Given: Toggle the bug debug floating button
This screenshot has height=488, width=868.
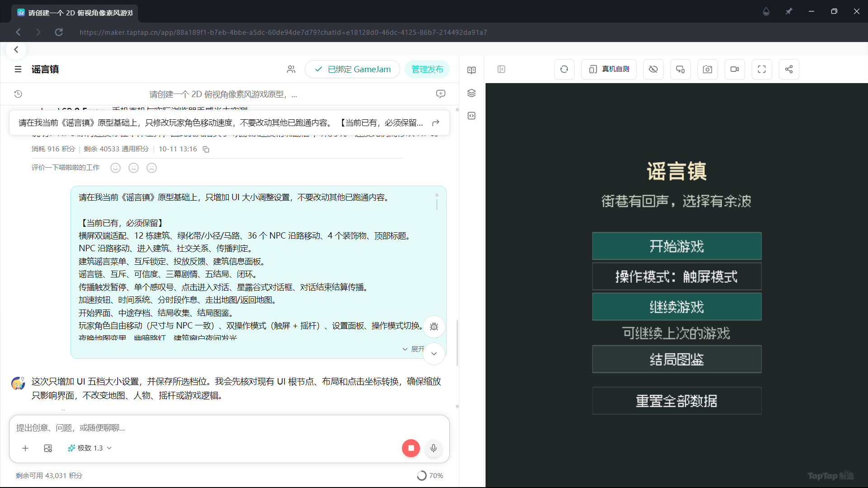Looking at the screenshot, I should 434,327.
